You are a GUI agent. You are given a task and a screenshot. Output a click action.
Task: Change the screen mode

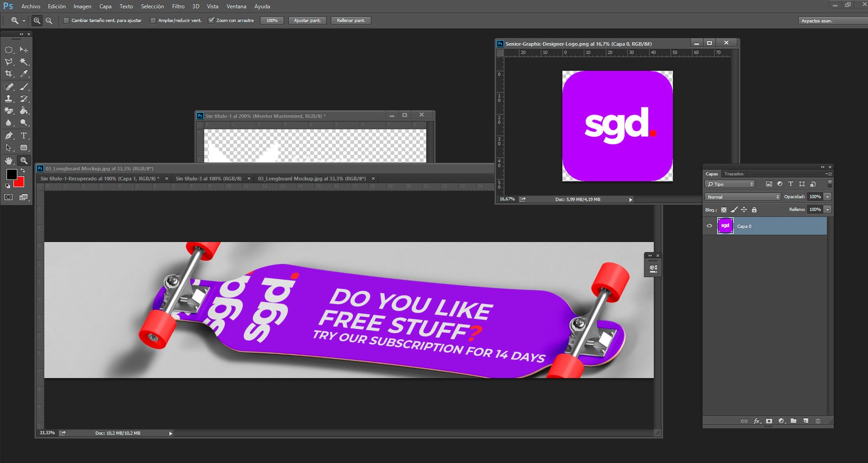[x=24, y=197]
